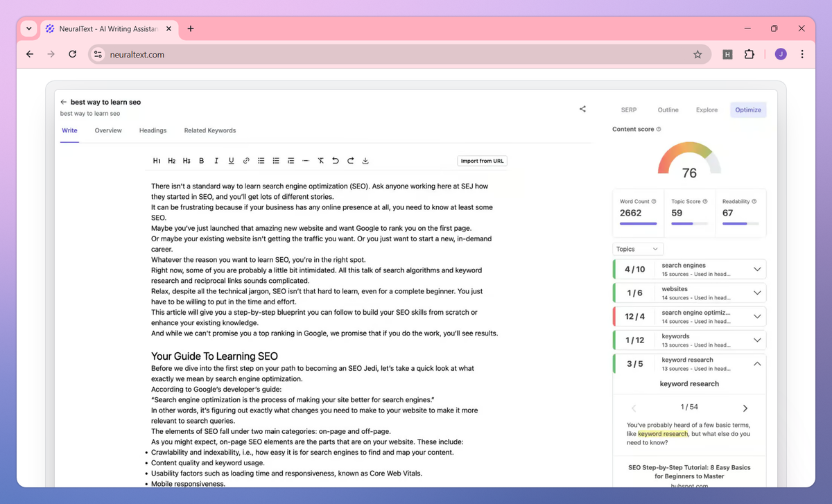Open the Content score info tooltip

[657, 129]
